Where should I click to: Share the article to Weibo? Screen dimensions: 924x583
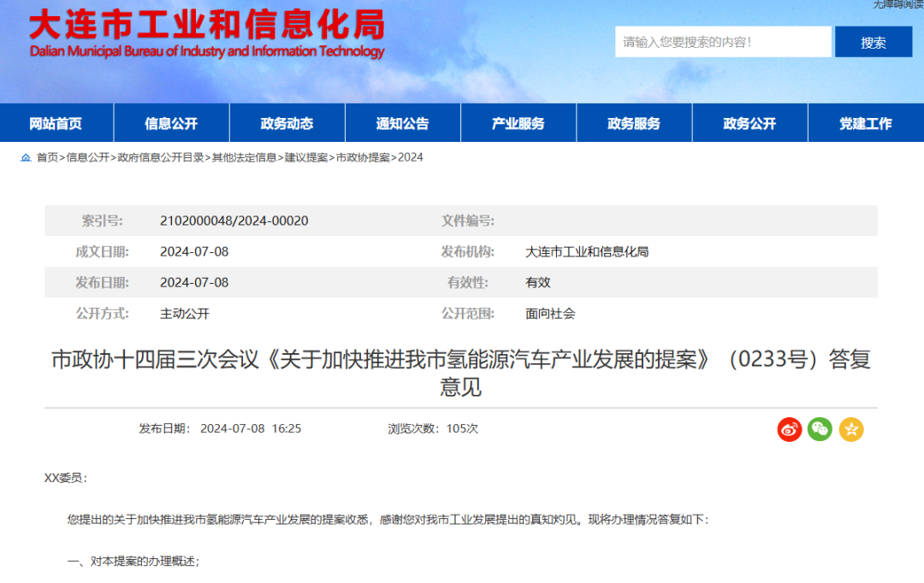[790, 429]
